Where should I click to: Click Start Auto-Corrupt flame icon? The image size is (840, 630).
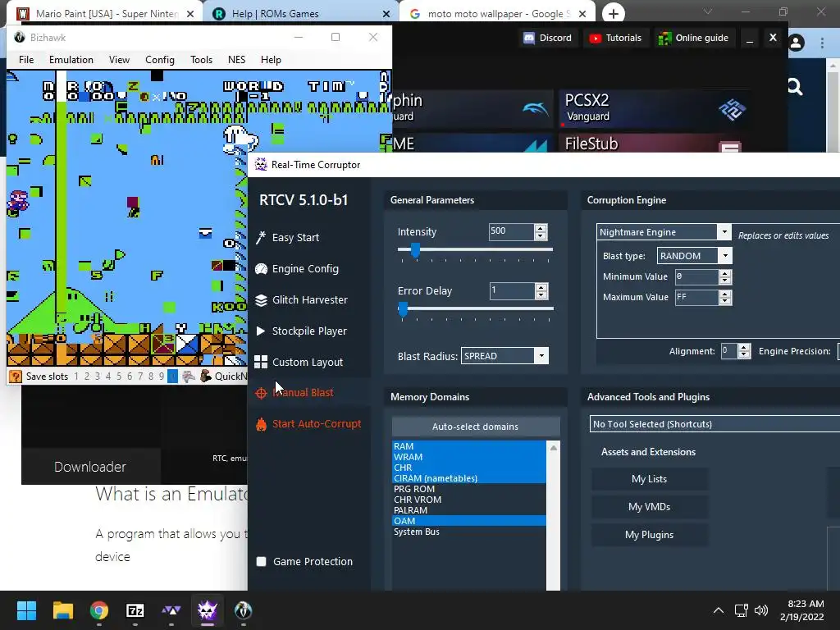pyautogui.click(x=261, y=424)
